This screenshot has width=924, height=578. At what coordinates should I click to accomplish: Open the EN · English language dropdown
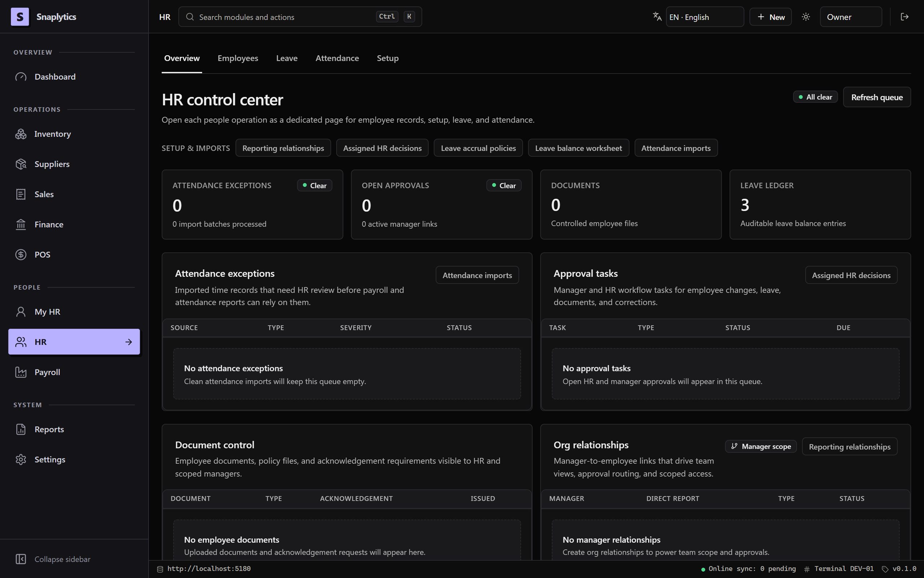tap(705, 17)
